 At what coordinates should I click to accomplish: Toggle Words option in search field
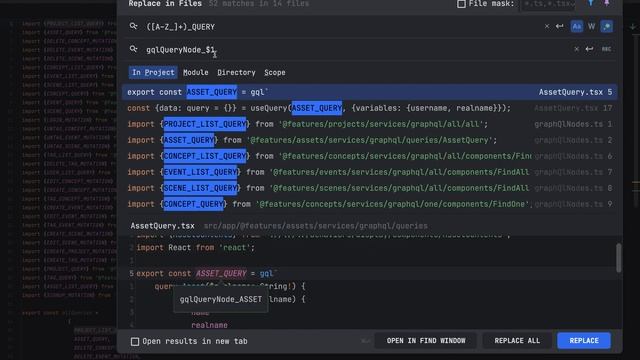(591, 27)
